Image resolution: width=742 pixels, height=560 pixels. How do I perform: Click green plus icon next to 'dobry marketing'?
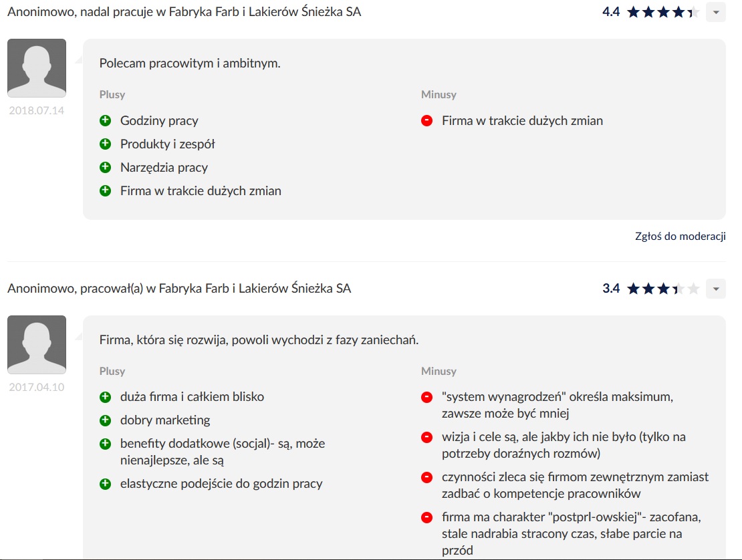pos(105,420)
